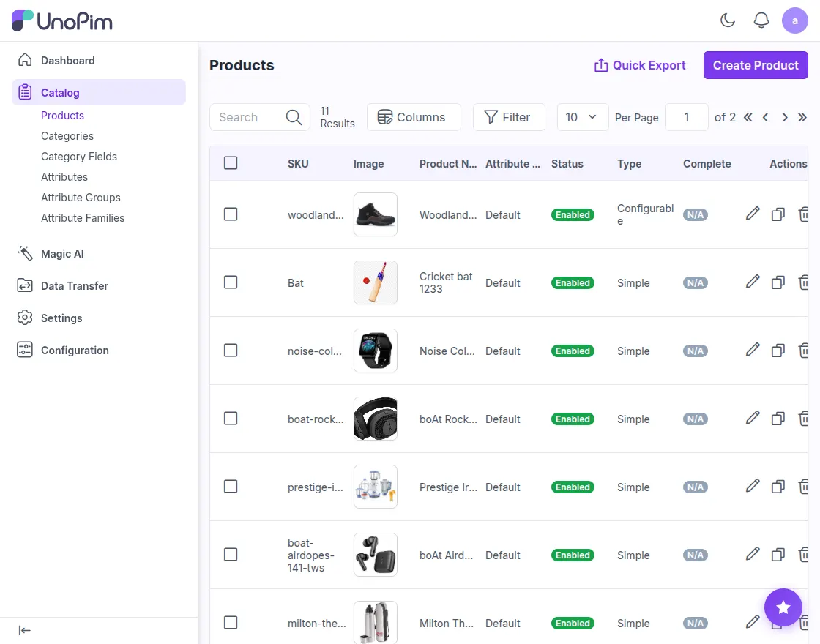Delete the woodland product
The width and height of the screenshot is (820, 644).
point(803,214)
